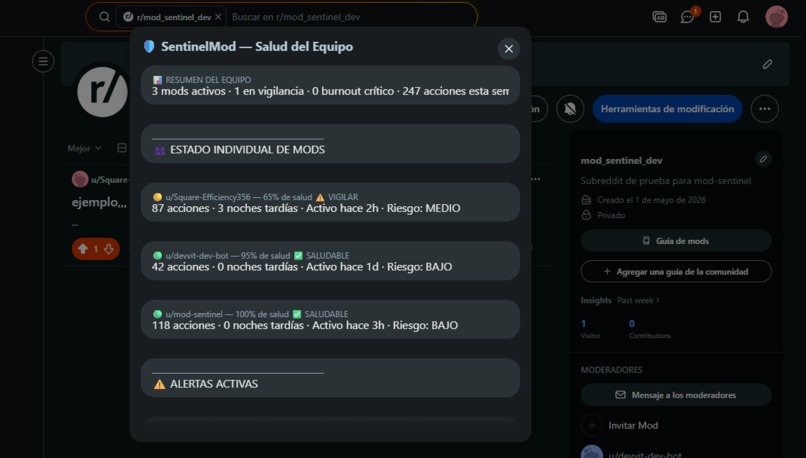Edit the community banner pencil icon
This screenshot has height=458, width=806.
tap(767, 64)
